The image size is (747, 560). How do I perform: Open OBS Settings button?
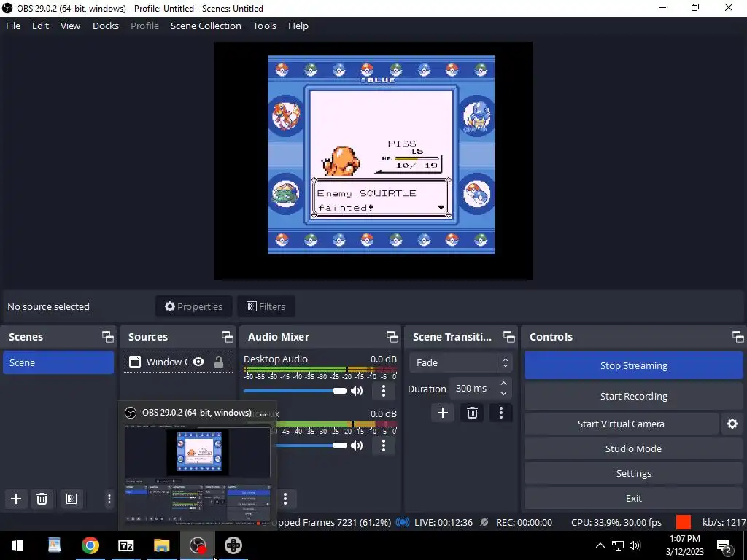(634, 473)
